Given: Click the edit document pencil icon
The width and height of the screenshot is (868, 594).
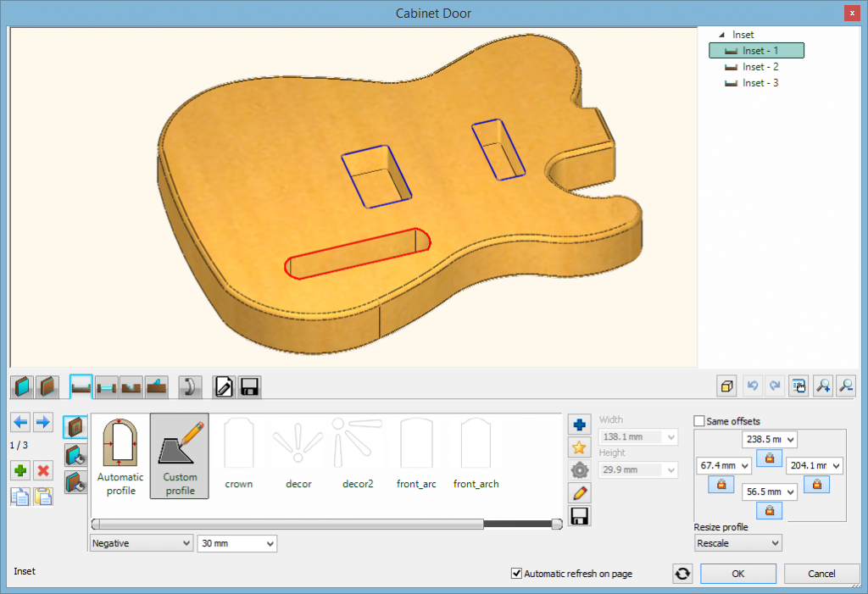Looking at the screenshot, I should coord(224,386).
